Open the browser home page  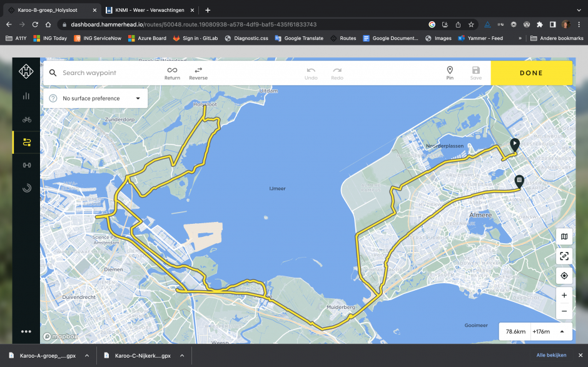(x=48, y=24)
